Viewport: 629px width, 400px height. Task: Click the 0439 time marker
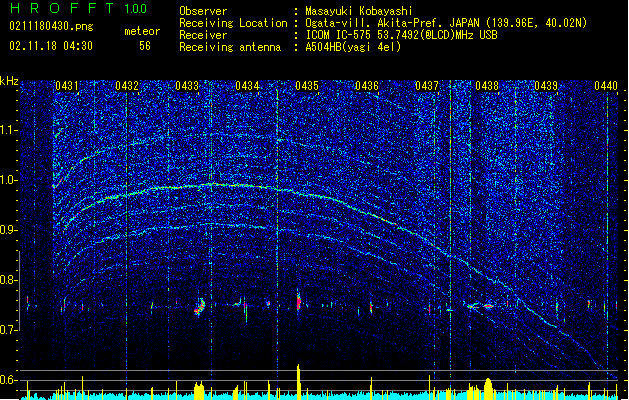546,86
